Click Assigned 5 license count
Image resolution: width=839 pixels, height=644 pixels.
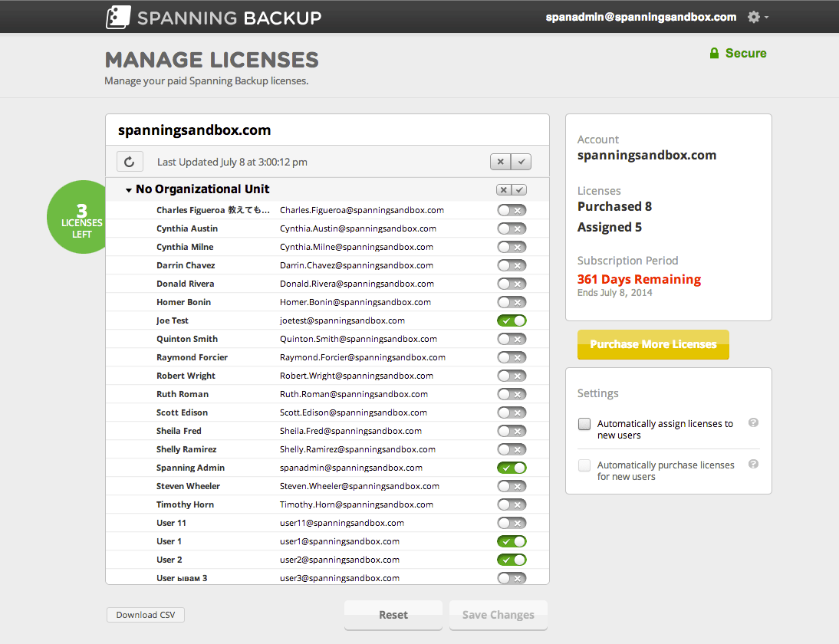click(610, 228)
